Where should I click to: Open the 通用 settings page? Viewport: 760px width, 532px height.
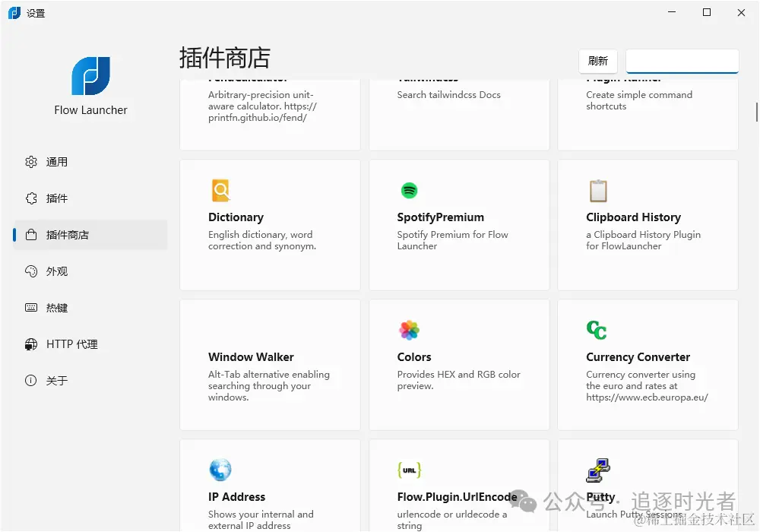tap(90, 162)
